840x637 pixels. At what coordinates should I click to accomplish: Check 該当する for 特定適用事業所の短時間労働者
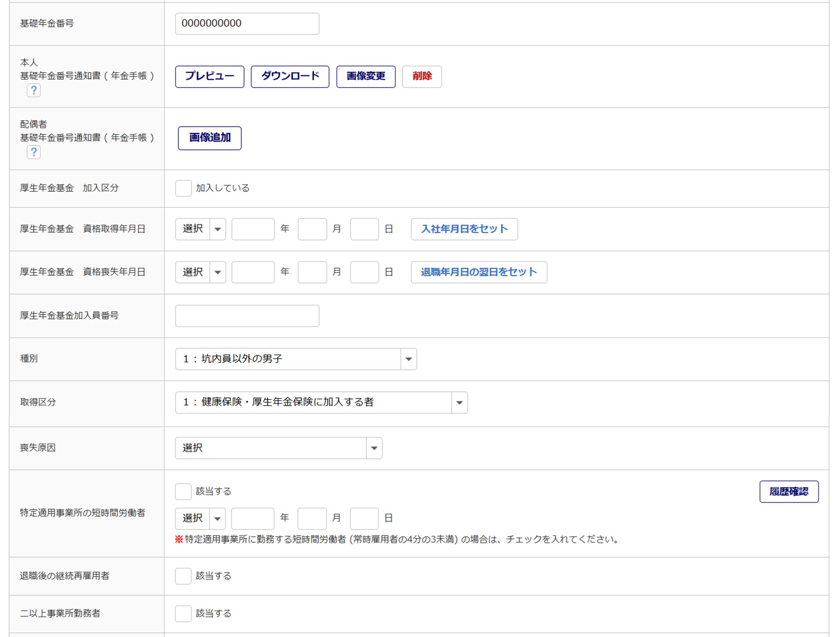coord(183,491)
